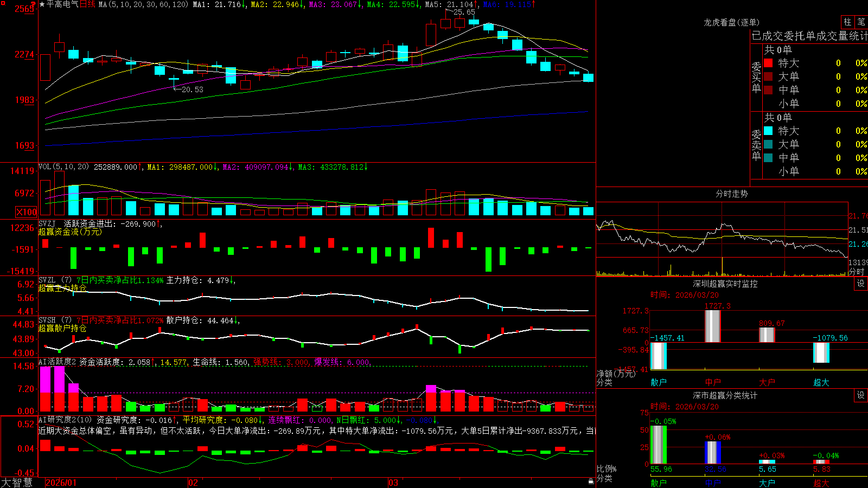Click 超大 category in 实时监控 chart

pos(821,382)
